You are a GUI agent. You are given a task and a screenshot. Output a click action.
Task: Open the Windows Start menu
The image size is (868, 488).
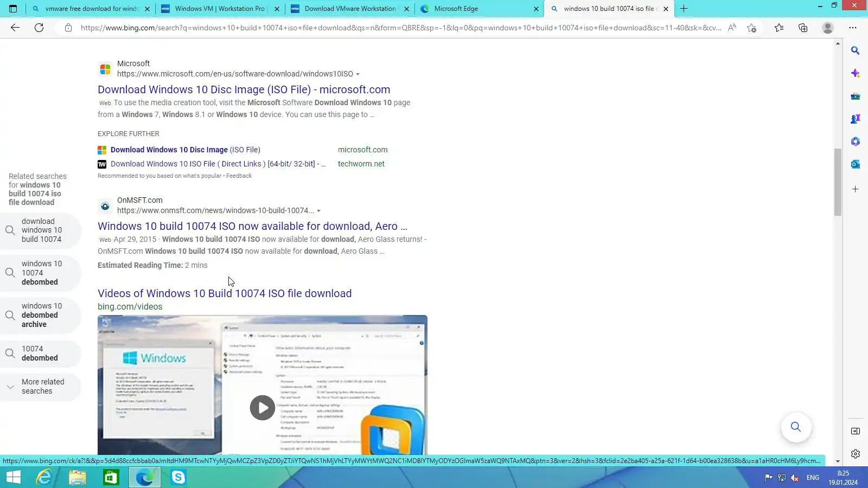13,477
